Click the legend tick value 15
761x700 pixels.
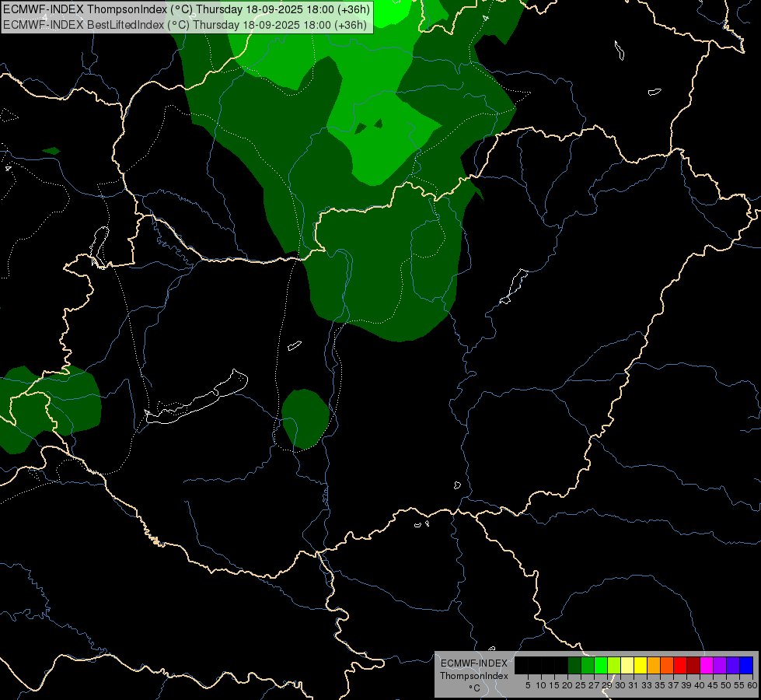pos(555,685)
